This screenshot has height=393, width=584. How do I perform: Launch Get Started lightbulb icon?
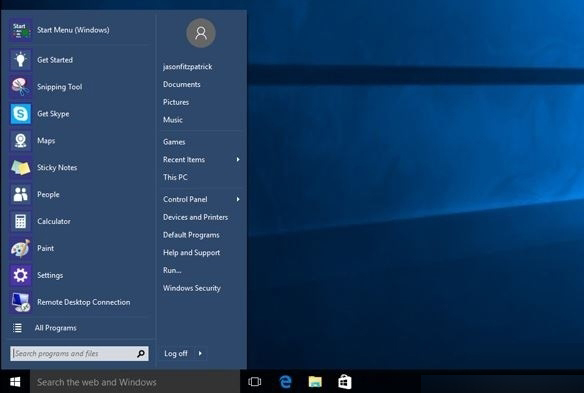[20, 60]
